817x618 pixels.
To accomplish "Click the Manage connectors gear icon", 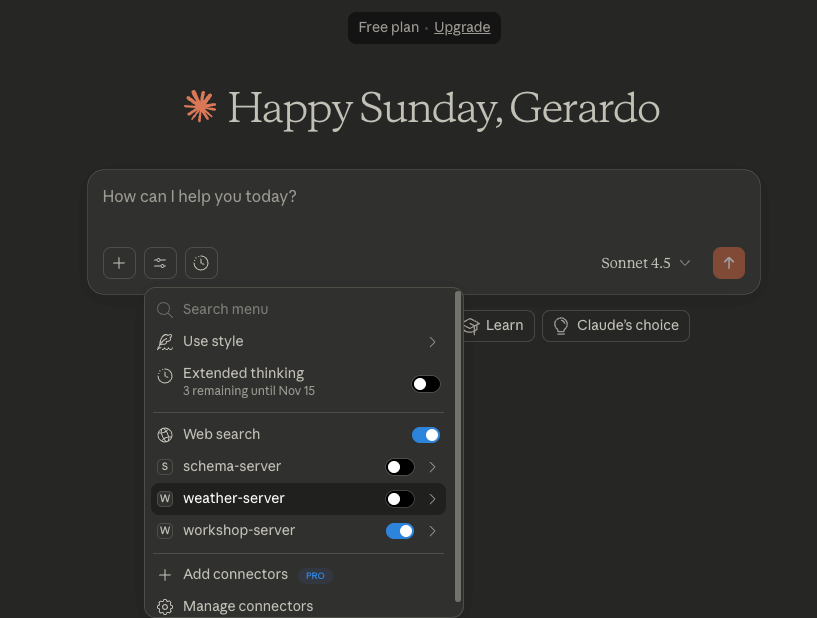I will [165, 606].
